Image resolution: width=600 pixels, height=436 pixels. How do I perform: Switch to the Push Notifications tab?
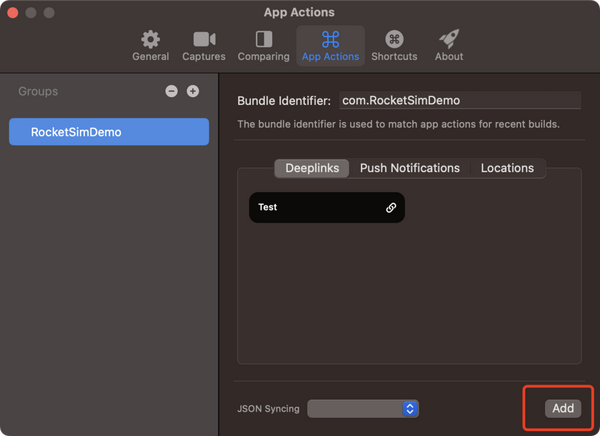click(410, 168)
